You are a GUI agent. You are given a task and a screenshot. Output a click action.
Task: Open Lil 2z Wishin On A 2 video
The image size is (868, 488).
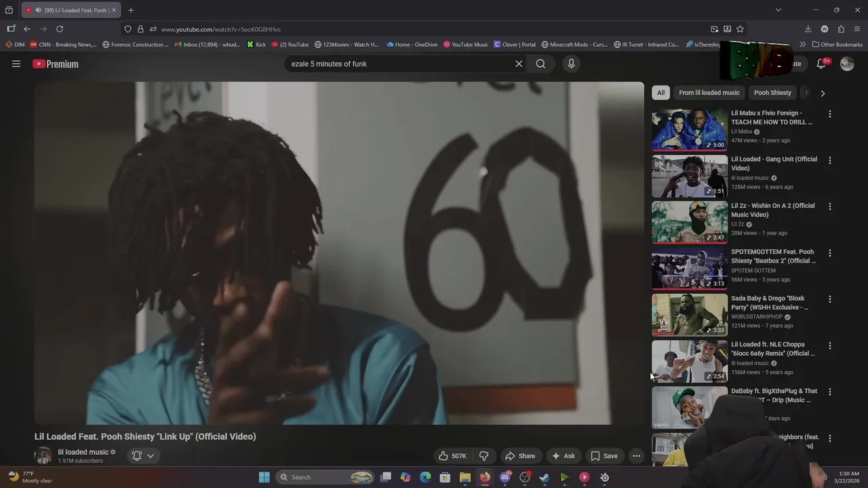tap(773, 210)
